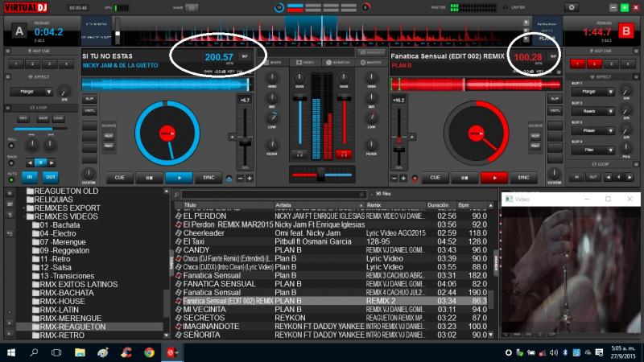644x362 pixels.
Task: Reset deck B pitch with the red icon
Action: point(415,179)
